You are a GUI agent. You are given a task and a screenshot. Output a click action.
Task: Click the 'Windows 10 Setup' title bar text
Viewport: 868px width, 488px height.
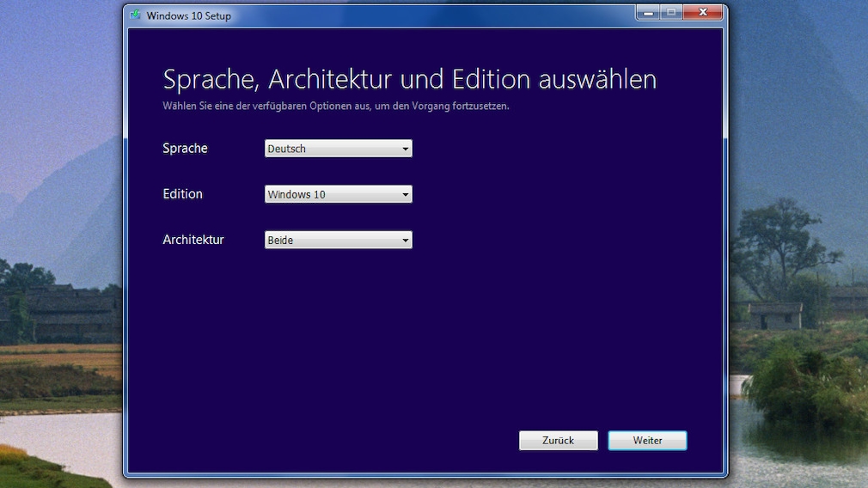click(188, 15)
